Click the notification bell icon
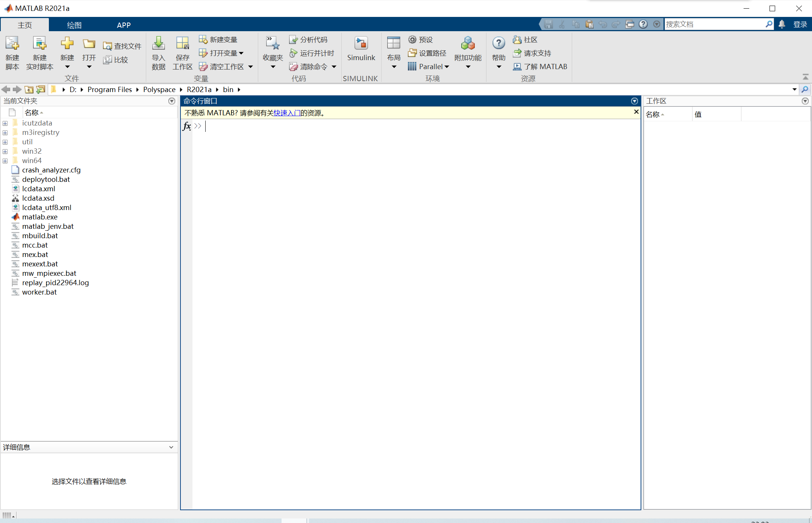The width and height of the screenshot is (812, 523). click(x=782, y=24)
